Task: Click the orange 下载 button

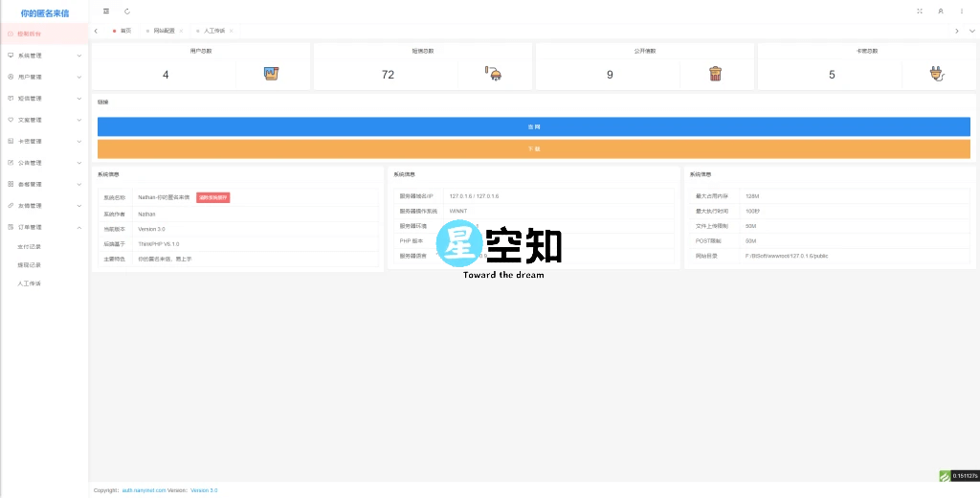Action: 534,148
